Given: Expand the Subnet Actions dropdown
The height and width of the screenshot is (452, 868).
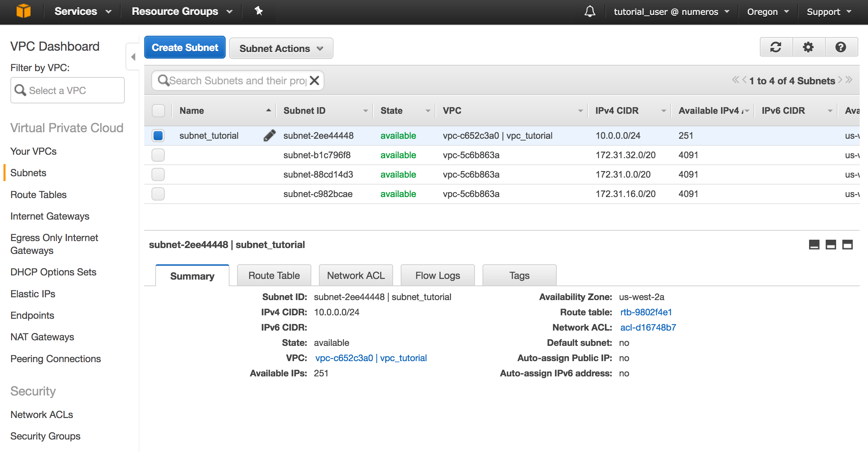Looking at the screenshot, I should click(281, 48).
